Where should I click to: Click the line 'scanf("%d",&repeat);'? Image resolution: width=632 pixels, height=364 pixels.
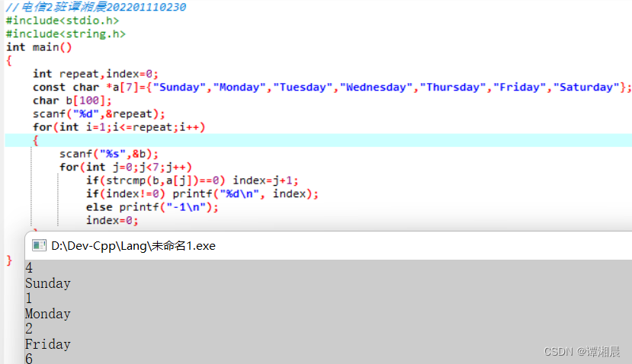[99, 113]
